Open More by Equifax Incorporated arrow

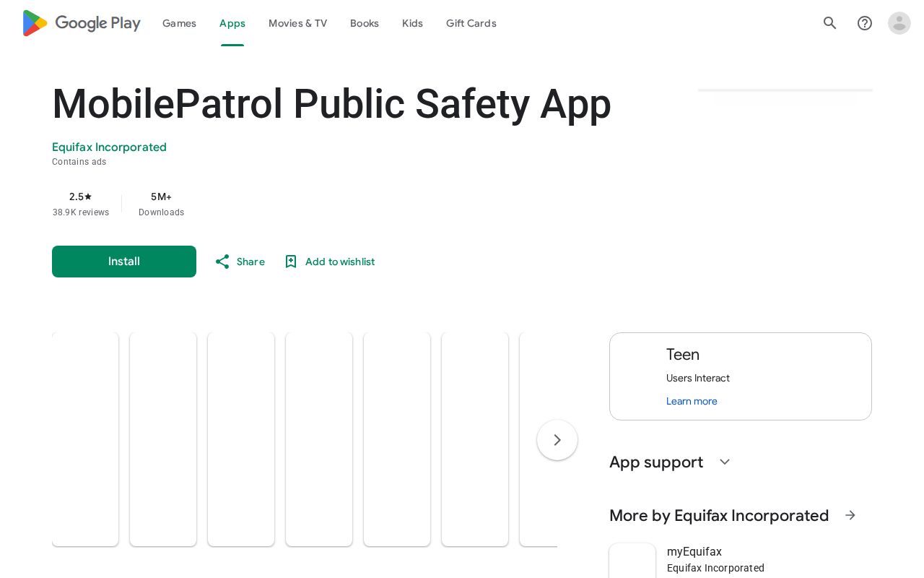850,515
